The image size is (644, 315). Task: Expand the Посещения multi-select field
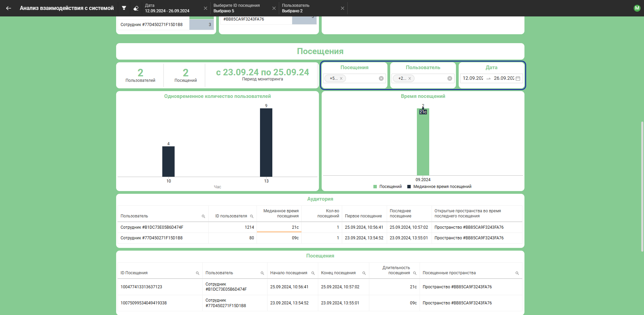[355, 78]
